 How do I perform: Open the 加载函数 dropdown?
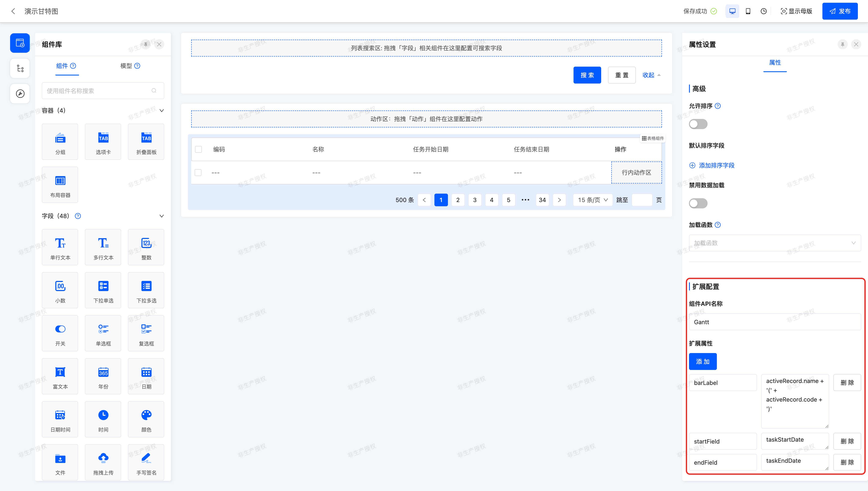774,243
